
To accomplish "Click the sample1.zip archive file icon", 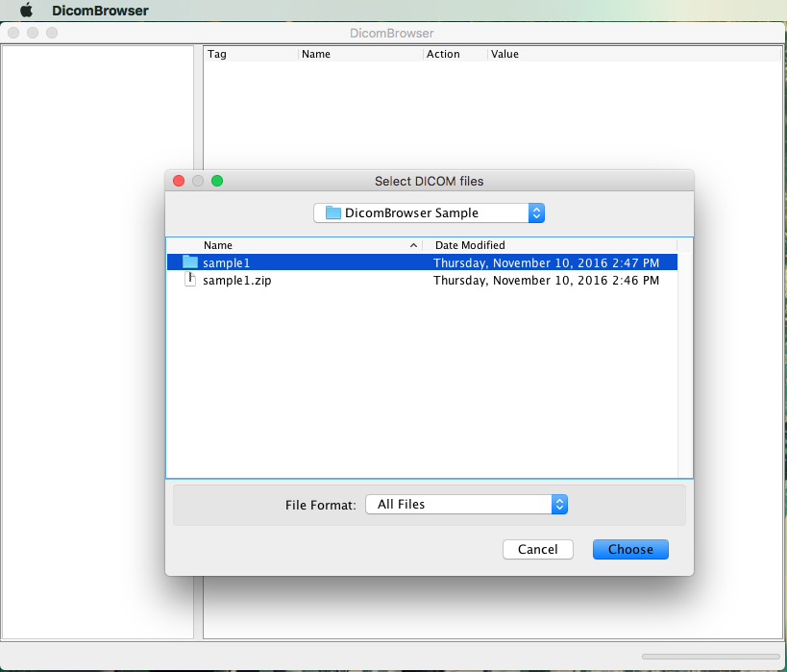I will tap(190, 280).
